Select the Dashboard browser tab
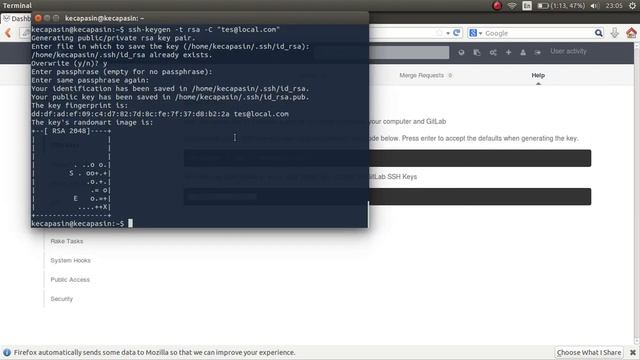 [16, 18]
